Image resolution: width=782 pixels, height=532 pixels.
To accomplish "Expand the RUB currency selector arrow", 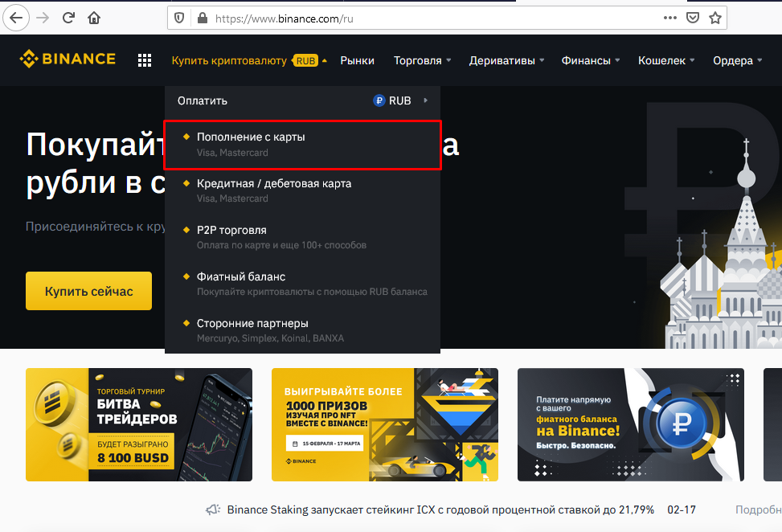I will click(x=425, y=100).
